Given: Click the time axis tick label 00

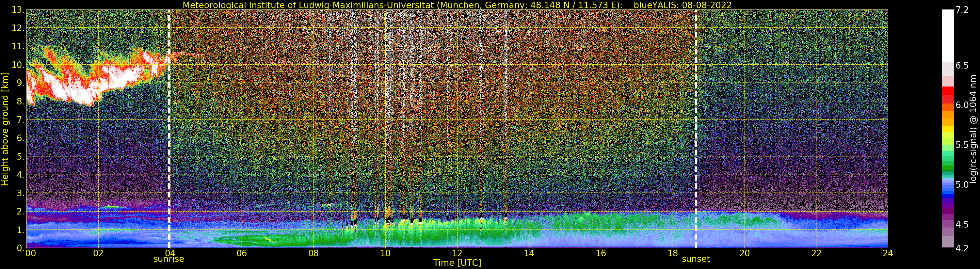Looking at the screenshot, I should (x=30, y=253).
